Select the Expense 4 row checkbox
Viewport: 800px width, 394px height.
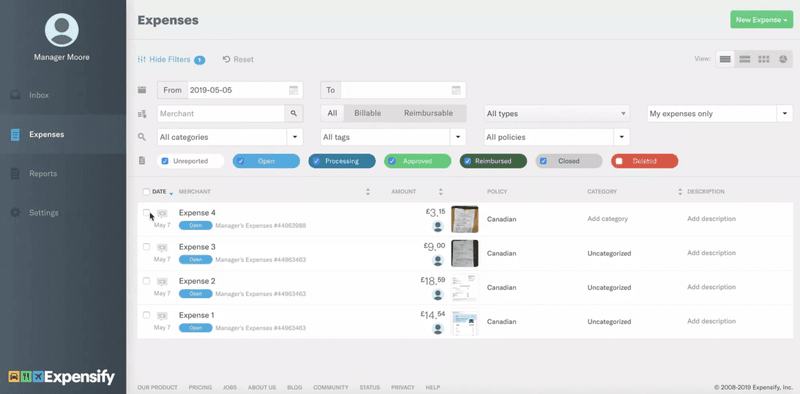[x=146, y=213]
